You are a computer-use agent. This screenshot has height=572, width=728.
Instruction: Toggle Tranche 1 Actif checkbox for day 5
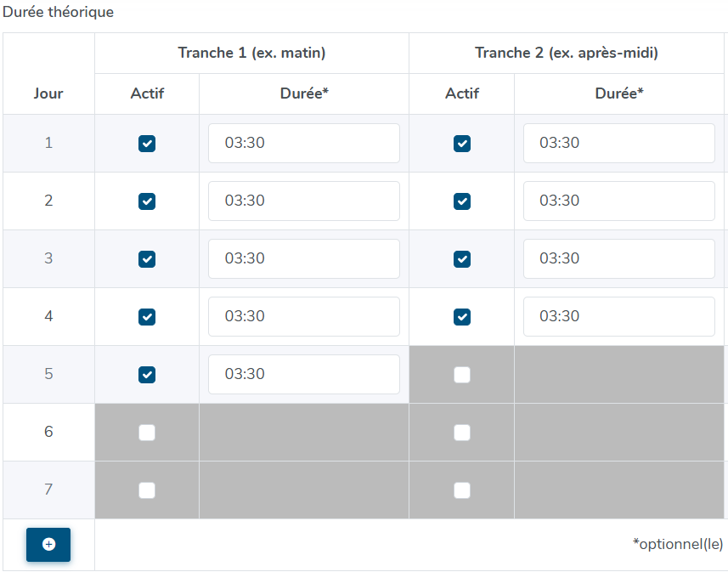[x=147, y=375]
